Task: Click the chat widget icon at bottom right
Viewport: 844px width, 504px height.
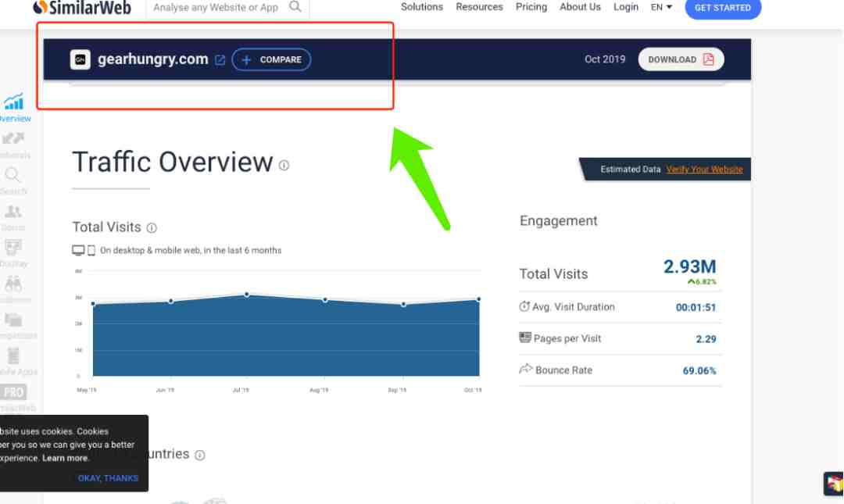Action: 834,484
